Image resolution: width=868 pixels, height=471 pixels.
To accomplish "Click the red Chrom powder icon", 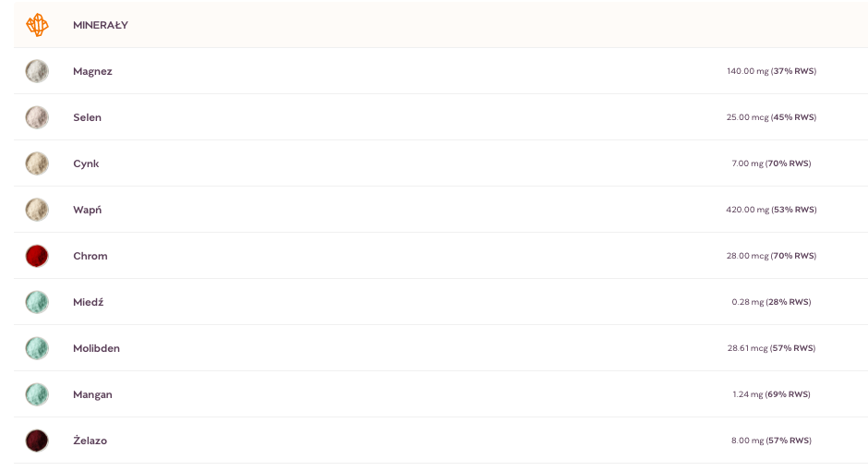I will pos(37,256).
